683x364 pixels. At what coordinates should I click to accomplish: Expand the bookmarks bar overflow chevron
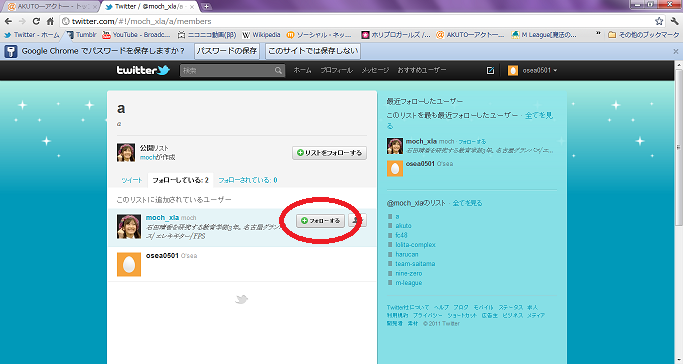click(x=598, y=34)
